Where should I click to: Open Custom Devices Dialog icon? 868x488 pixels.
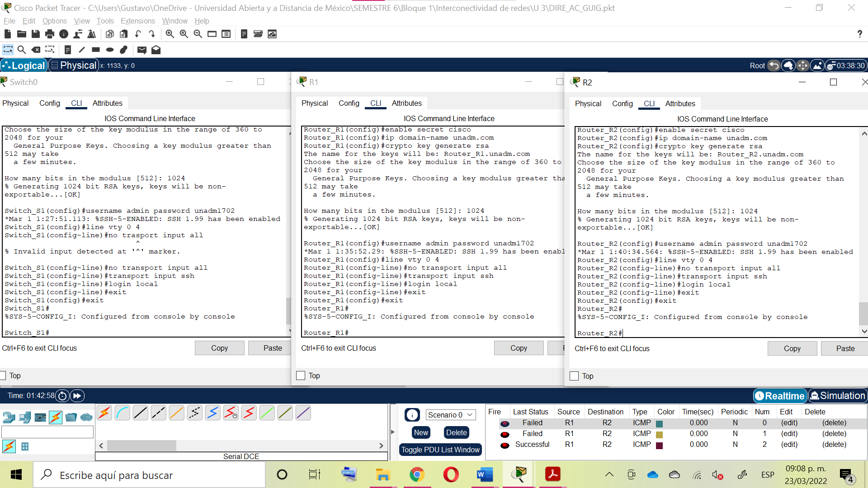[226, 34]
